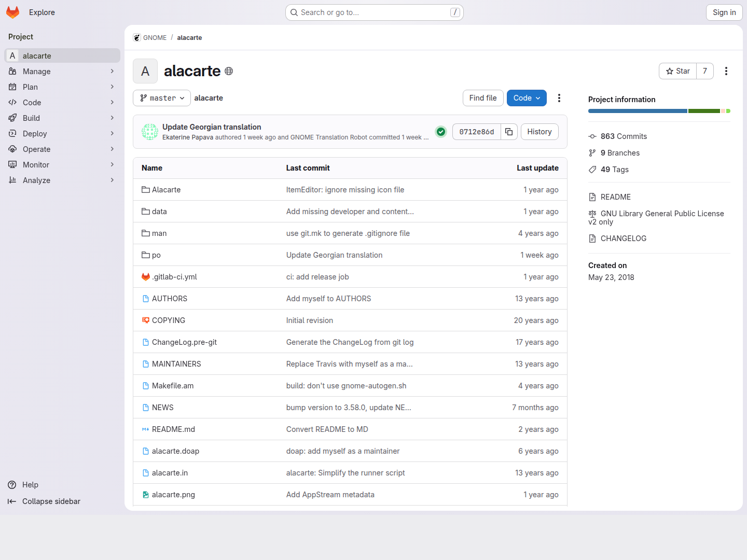
Task: Expand the Operate sidebar section
Action: click(62, 149)
